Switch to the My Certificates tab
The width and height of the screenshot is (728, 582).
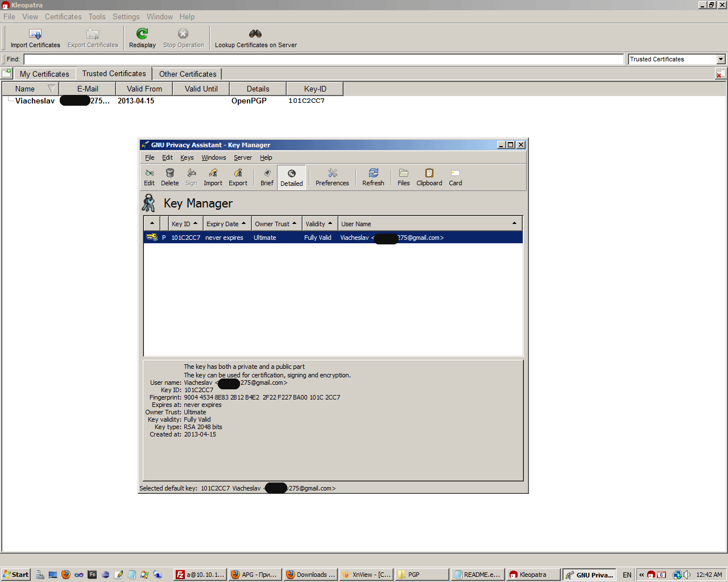44,74
